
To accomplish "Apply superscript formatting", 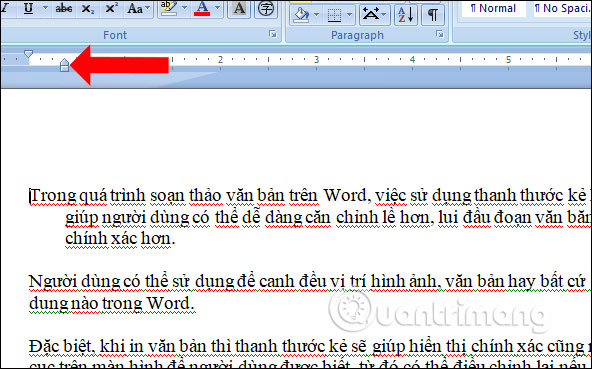I will (111, 8).
